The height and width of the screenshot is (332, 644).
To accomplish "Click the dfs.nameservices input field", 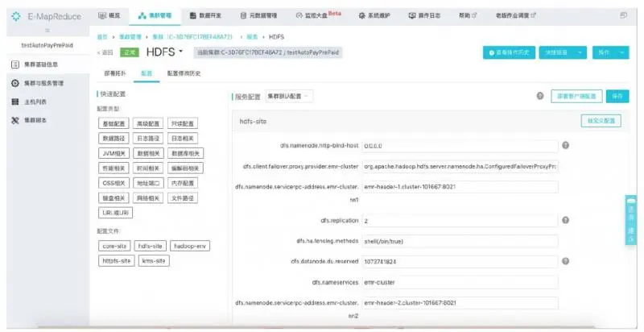I will coord(460,282).
